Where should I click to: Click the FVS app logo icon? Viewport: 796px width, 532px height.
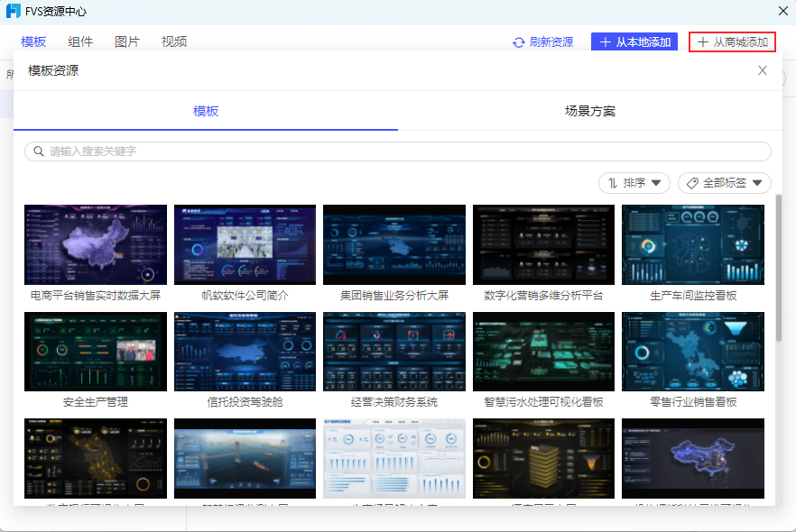point(14,11)
